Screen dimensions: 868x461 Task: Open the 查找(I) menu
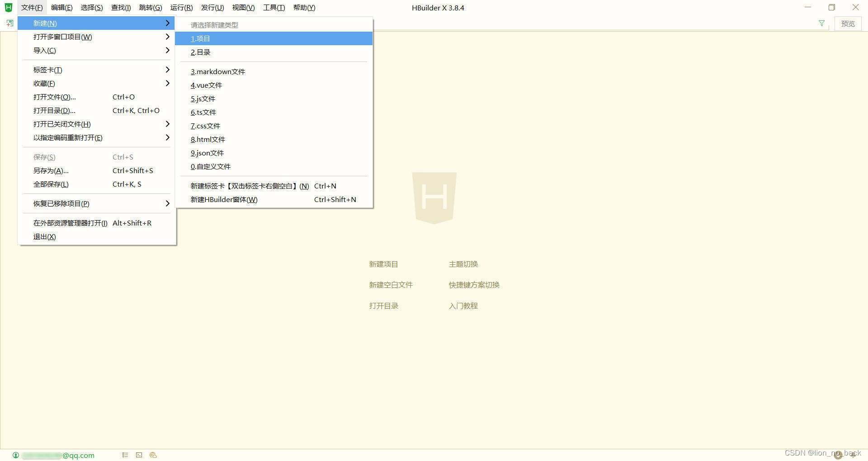121,8
